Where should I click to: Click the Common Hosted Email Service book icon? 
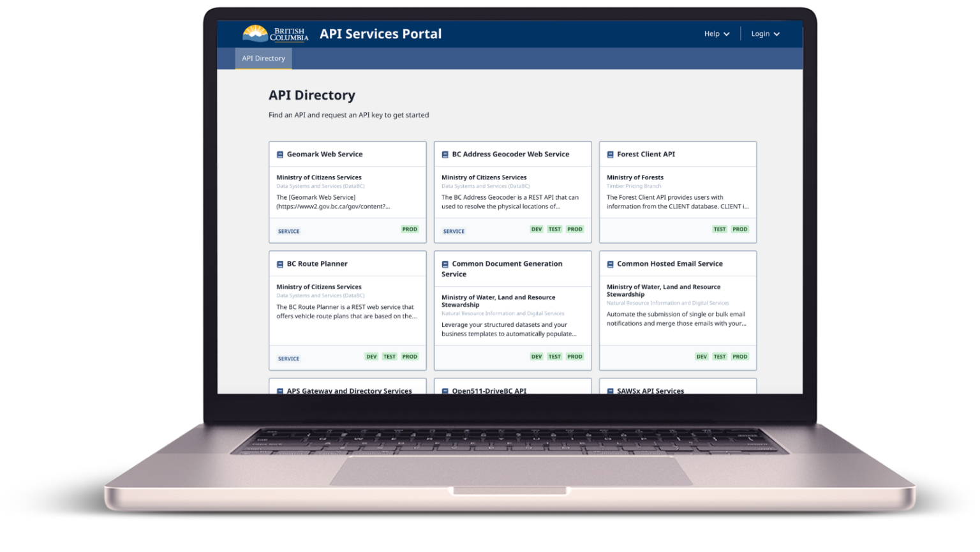click(x=610, y=264)
